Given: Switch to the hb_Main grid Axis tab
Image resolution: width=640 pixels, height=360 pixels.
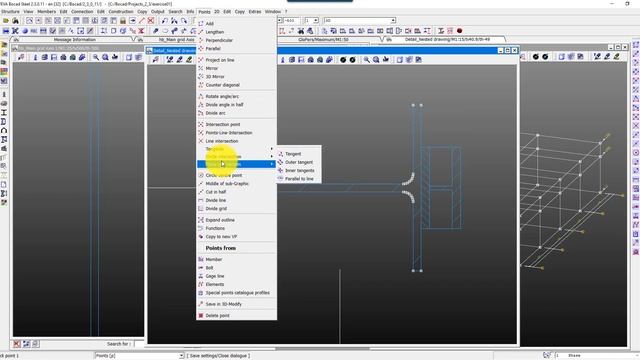Looking at the screenshot, I should coord(176,40).
